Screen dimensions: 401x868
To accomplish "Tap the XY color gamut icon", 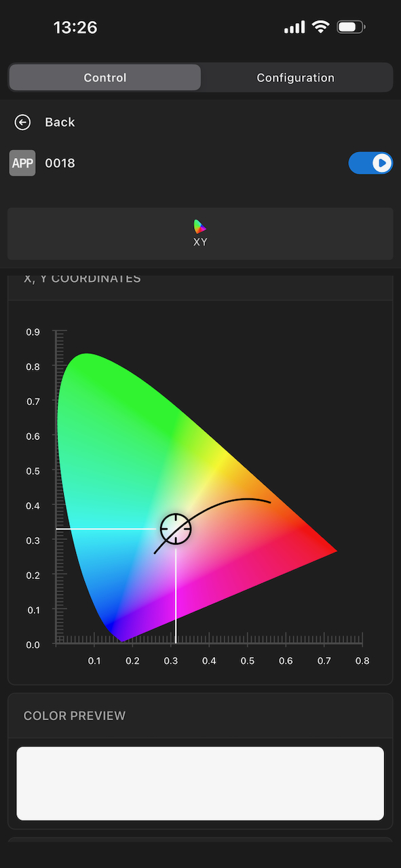I will pos(199,226).
